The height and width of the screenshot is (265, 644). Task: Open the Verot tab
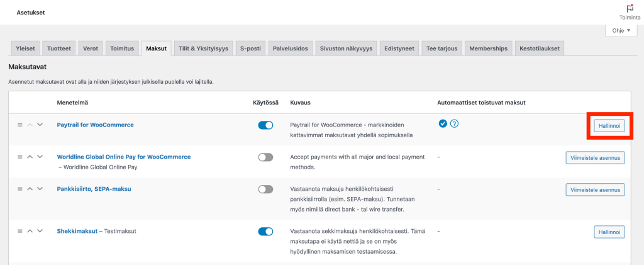91,48
